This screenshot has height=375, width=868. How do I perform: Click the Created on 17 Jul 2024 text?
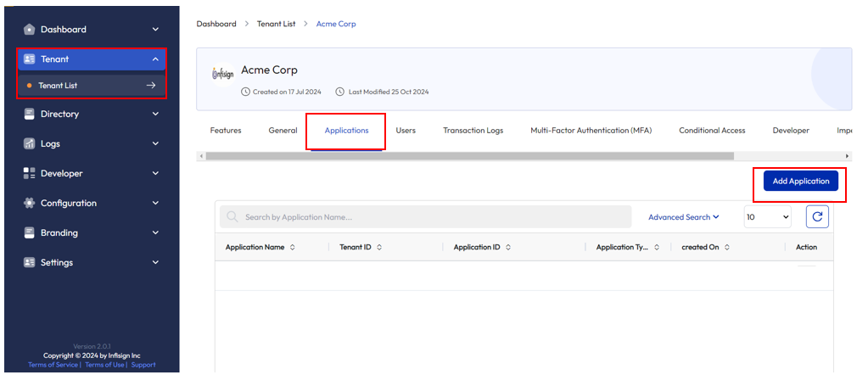click(287, 92)
